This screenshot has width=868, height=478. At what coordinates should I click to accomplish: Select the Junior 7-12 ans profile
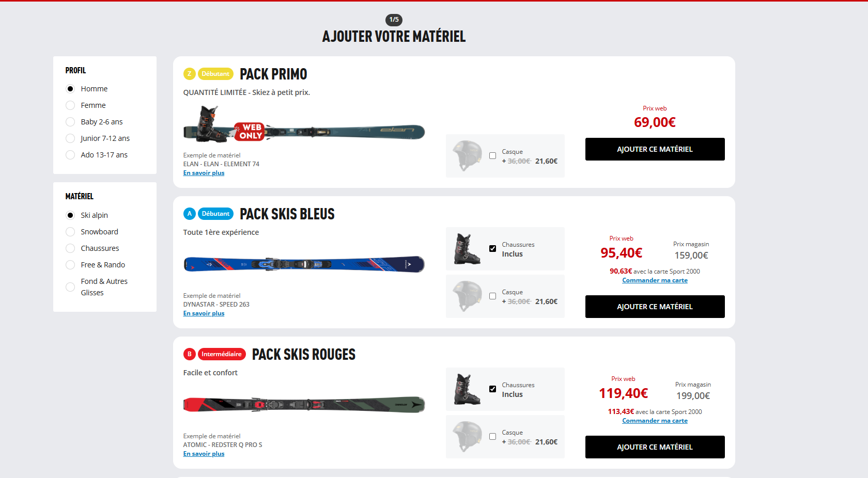click(x=70, y=138)
